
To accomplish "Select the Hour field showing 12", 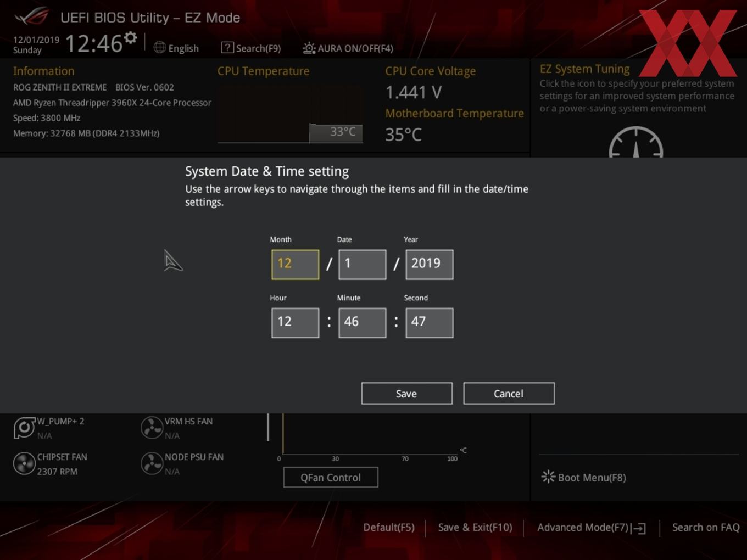I will coord(295,323).
